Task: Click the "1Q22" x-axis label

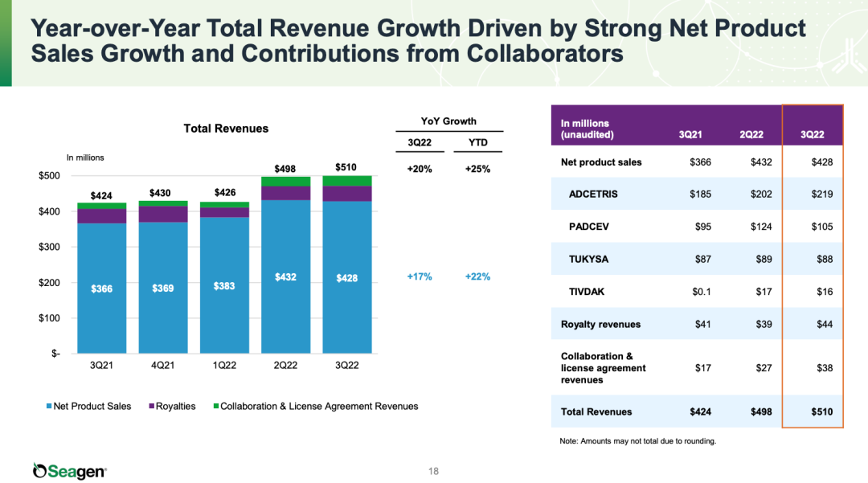Action: tap(224, 365)
